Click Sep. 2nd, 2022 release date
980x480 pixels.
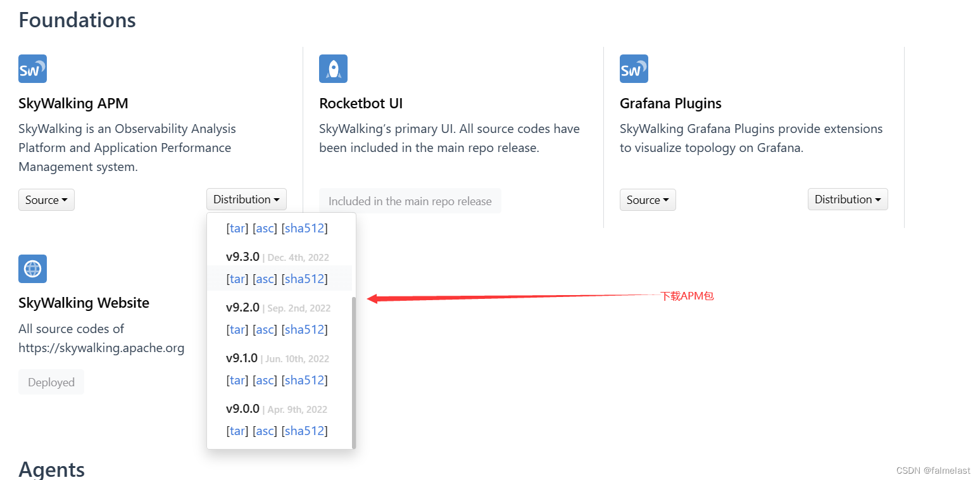299,308
